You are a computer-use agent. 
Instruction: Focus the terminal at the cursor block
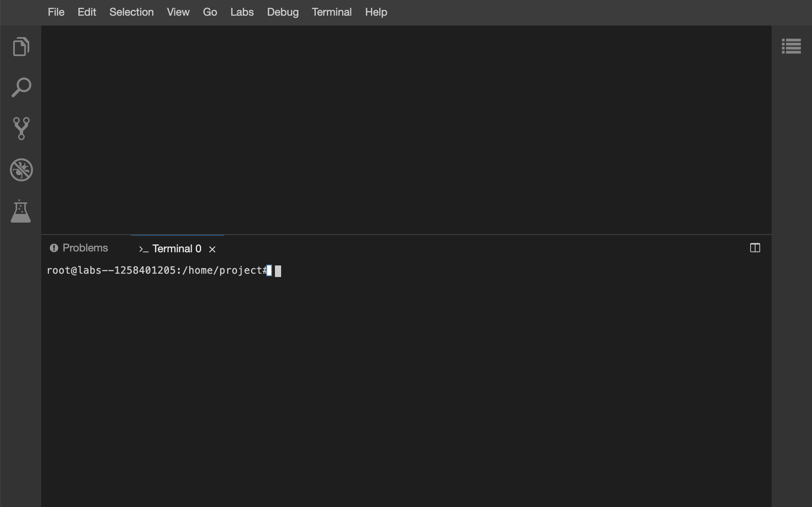(278, 271)
